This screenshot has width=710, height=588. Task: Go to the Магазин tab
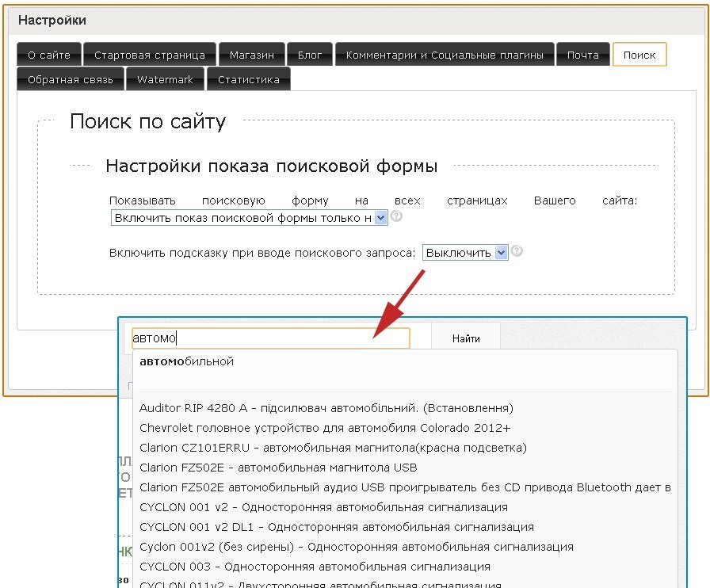[x=251, y=55]
